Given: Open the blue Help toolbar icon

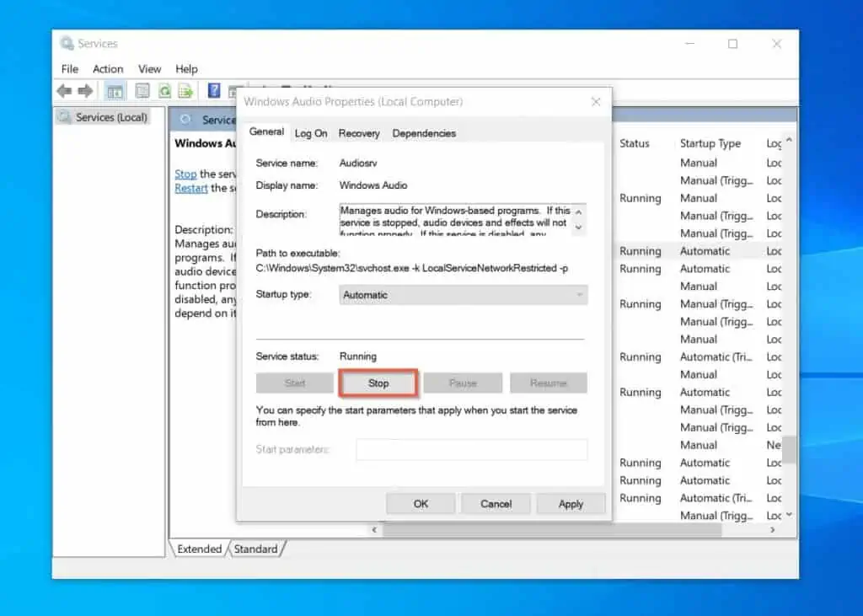Looking at the screenshot, I should tap(214, 91).
